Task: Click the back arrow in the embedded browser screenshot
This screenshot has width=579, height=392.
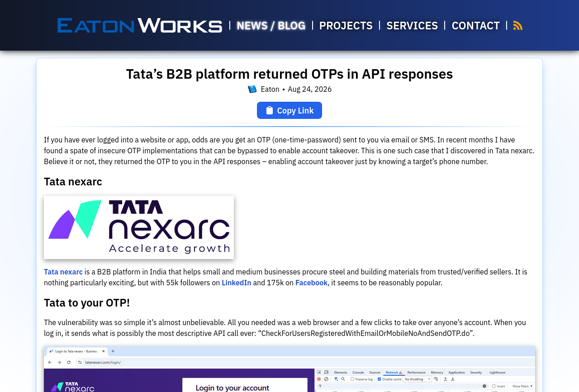Action: coord(51,362)
